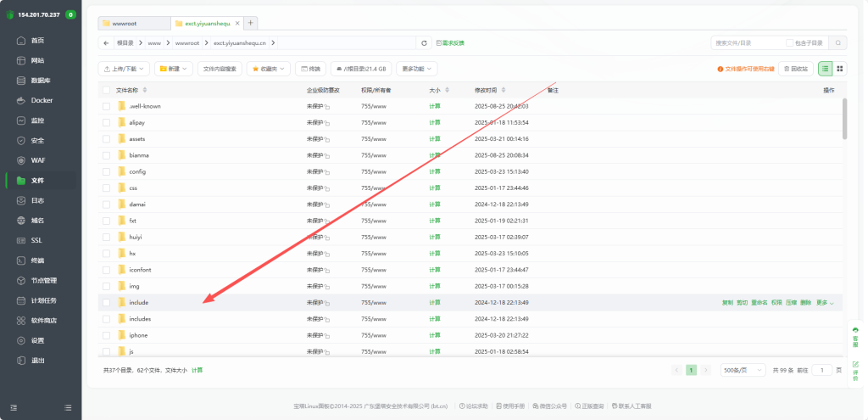Image resolution: width=868 pixels, height=420 pixels.
Task: Open the 回收站 recycle bin button
Action: 794,69
